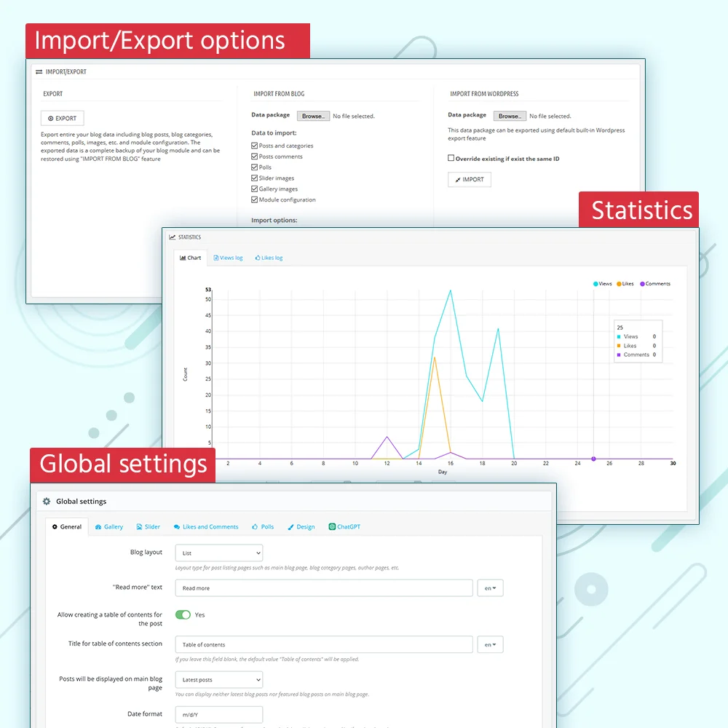The height and width of the screenshot is (728, 728).
Task: Switch to the Views log tab
Action: click(228, 258)
